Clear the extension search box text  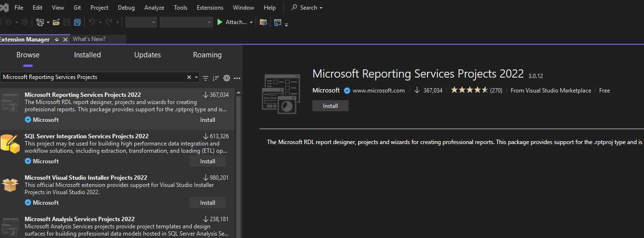point(189,77)
